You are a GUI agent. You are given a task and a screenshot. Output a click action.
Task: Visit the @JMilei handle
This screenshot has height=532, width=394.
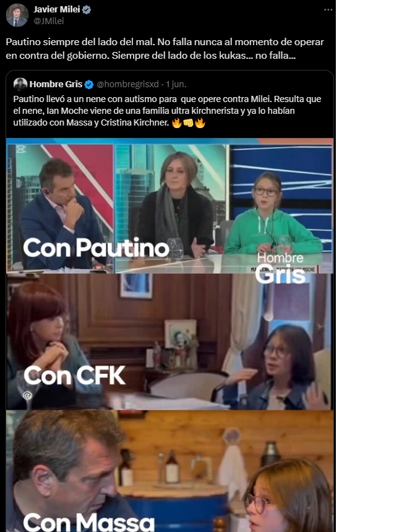(x=48, y=21)
